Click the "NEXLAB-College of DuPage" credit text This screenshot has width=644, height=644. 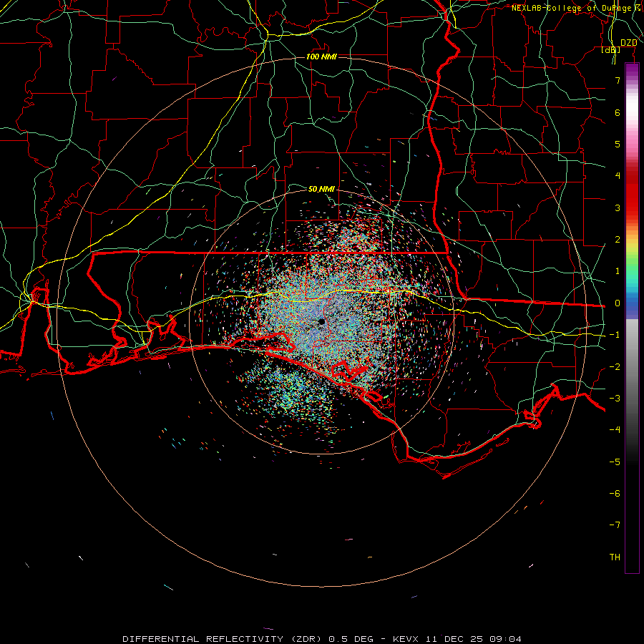click(571, 8)
